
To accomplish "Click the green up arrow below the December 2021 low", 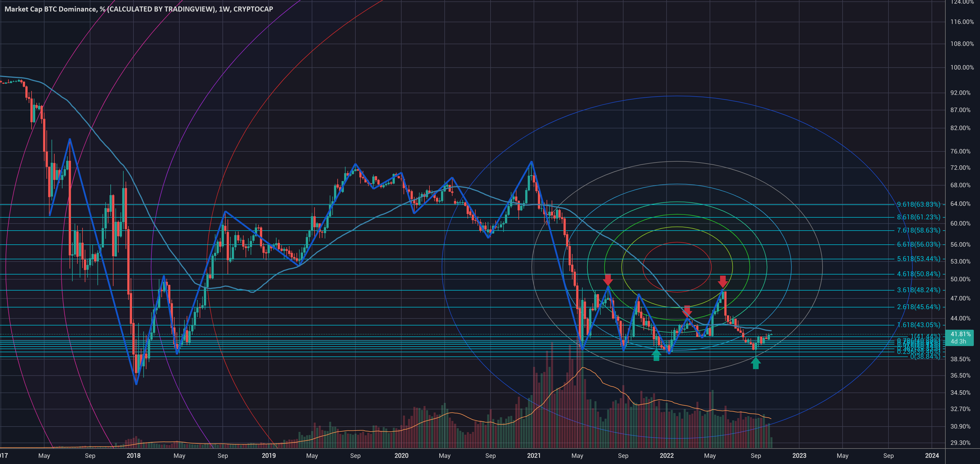I will pyautogui.click(x=656, y=355).
